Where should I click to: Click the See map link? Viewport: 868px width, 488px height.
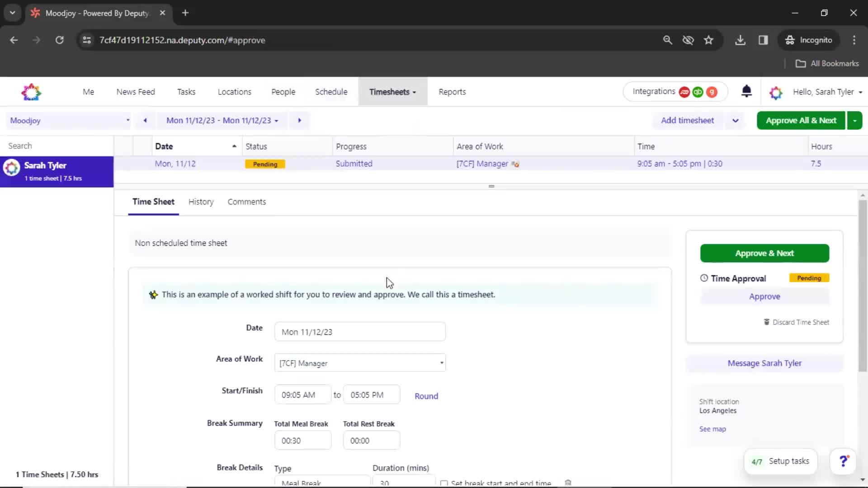coord(712,428)
